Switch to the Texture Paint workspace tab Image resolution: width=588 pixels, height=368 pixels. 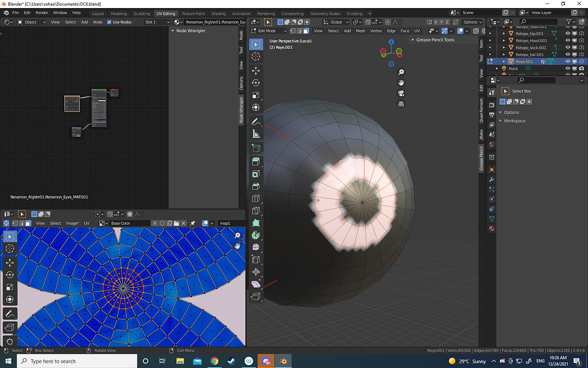193,13
